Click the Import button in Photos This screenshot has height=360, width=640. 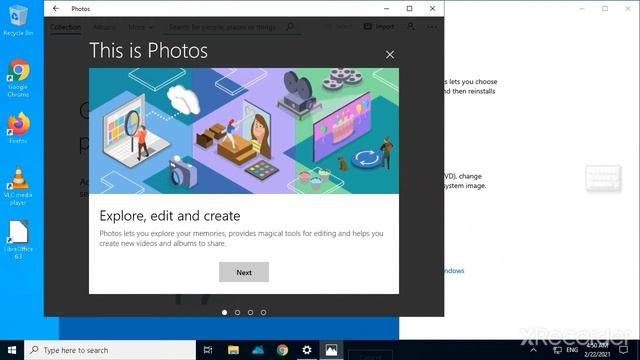coord(379,27)
